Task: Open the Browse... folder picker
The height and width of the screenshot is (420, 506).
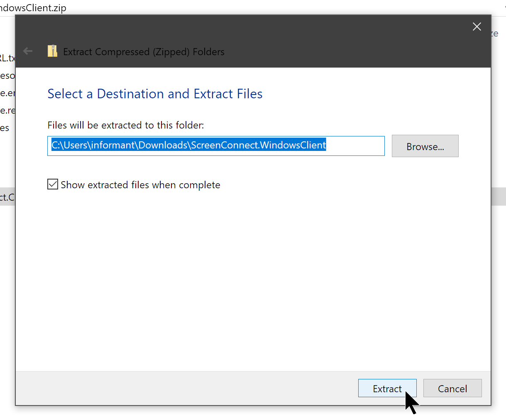Action: [425, 146]
